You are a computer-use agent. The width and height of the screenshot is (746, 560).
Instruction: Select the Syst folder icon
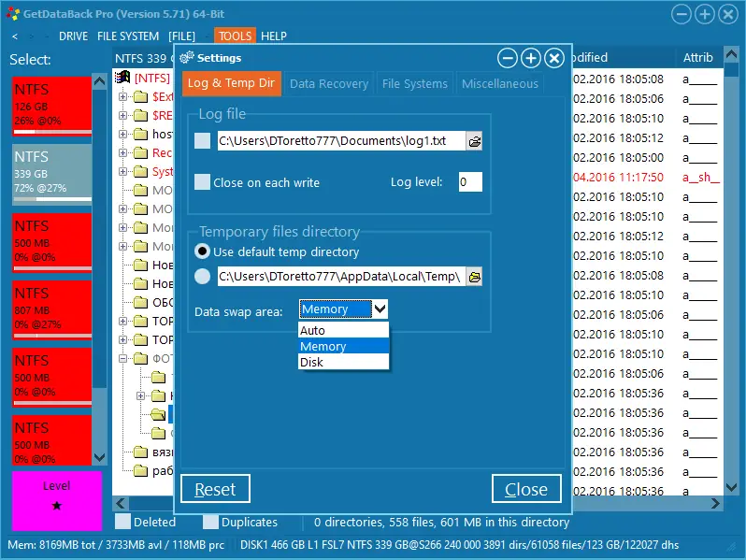[140, 172]
